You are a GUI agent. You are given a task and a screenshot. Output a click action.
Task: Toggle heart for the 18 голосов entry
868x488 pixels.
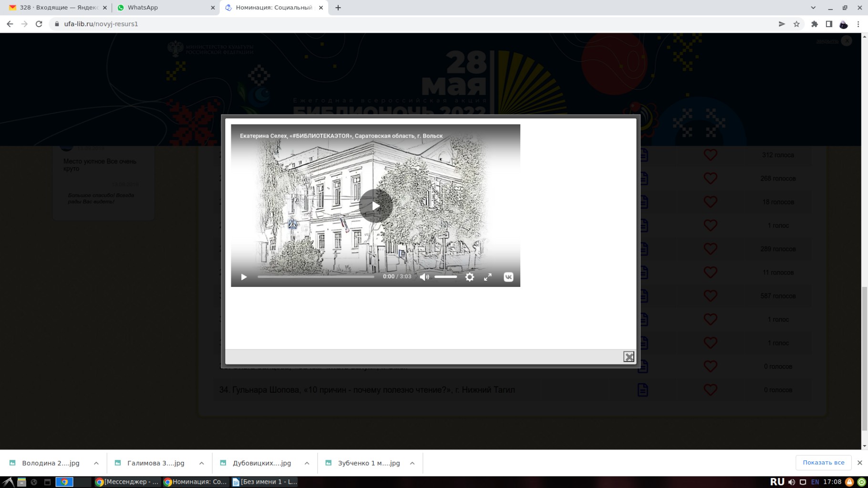click(710, 202)
